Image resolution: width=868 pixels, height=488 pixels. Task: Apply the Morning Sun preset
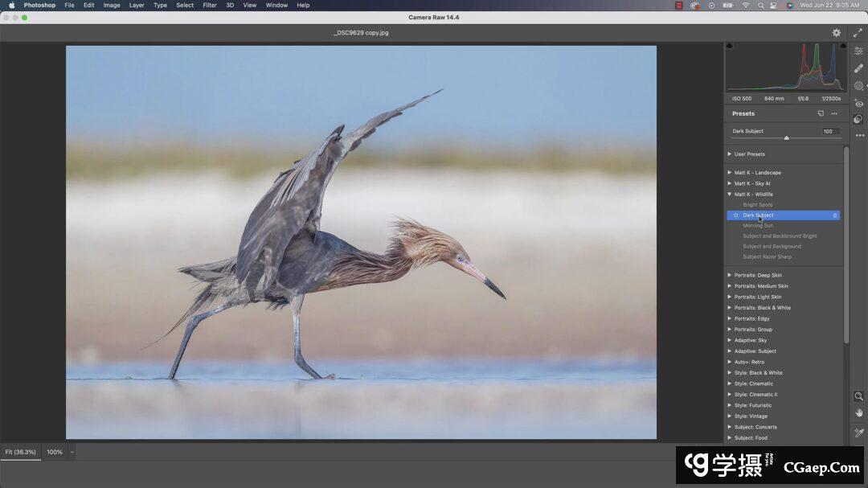[758, 226]
